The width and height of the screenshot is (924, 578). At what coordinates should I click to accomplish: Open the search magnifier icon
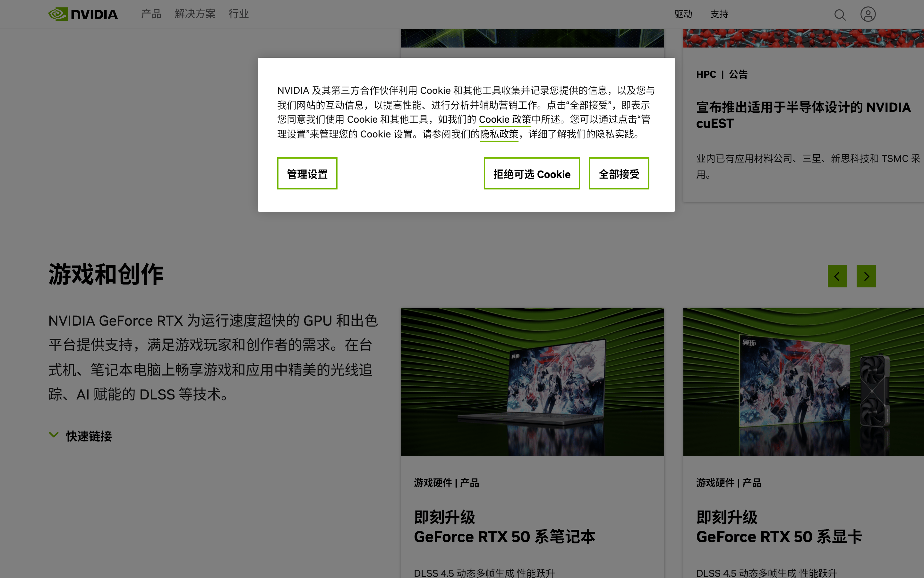coord(840,14)
